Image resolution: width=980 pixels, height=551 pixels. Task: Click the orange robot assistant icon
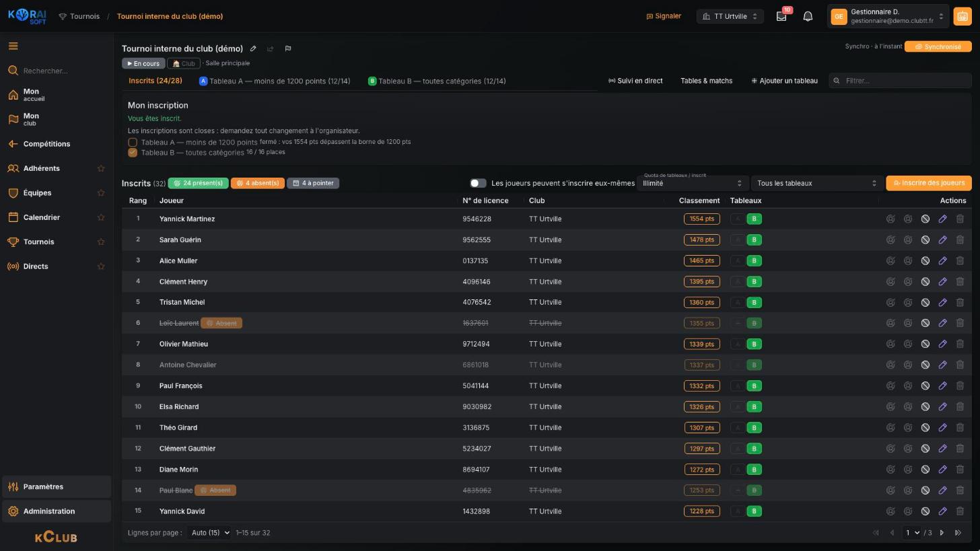(x=962, y=17)
